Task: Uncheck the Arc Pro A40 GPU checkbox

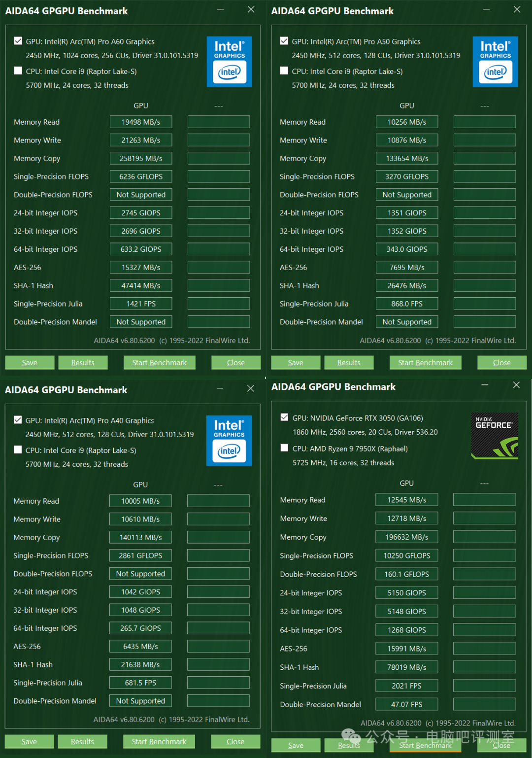Action: coord(18,420)
